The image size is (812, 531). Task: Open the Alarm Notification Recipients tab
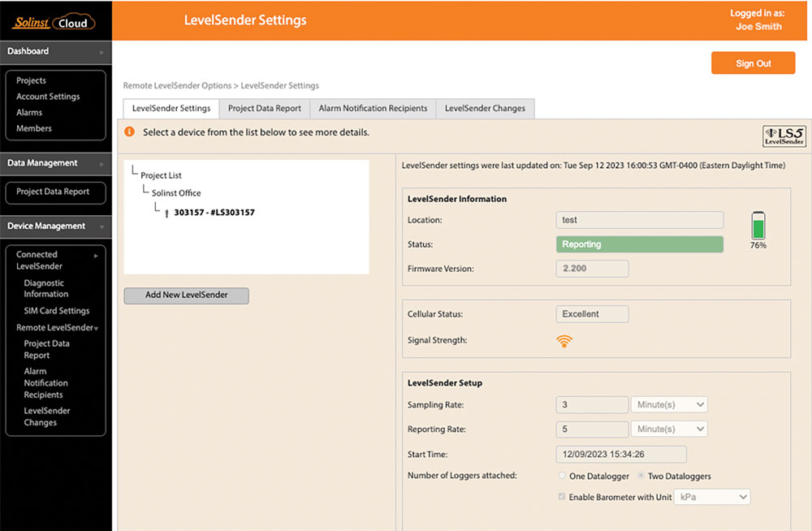click(x=373, y=109)
